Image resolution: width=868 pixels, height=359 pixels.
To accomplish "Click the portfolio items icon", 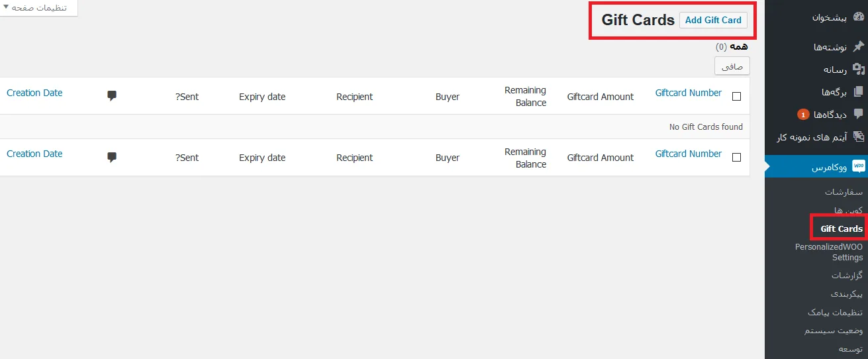I will 858,136.
